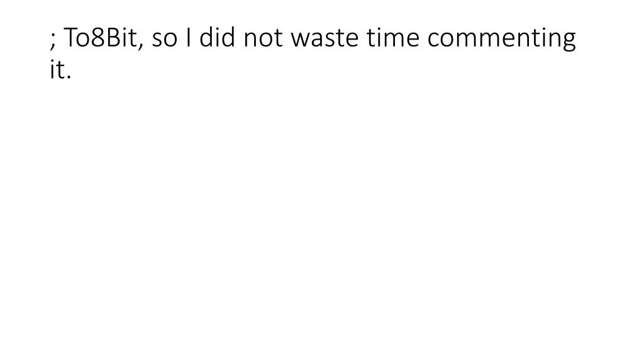Screen dimensions: 644x362
Task: Click the word it on second line
Action: pyautogui.click(x=57, y=69)
